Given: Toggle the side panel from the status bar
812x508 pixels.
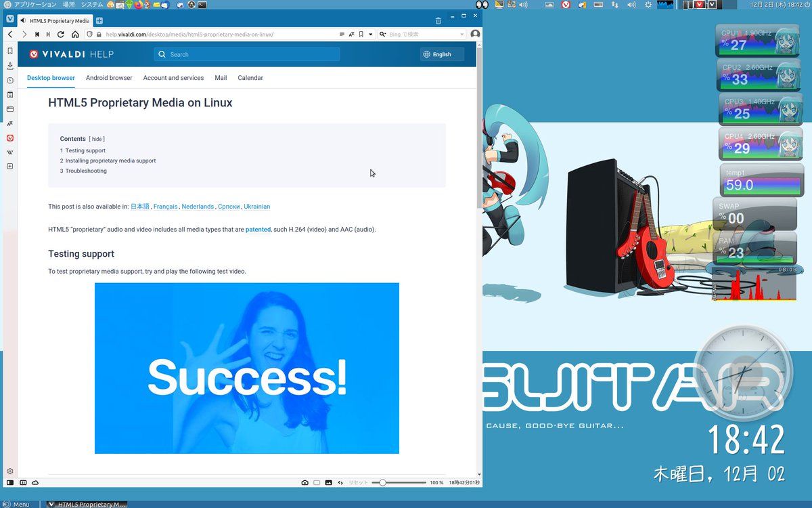Looking at the screenshot, I should click(10, 483).
